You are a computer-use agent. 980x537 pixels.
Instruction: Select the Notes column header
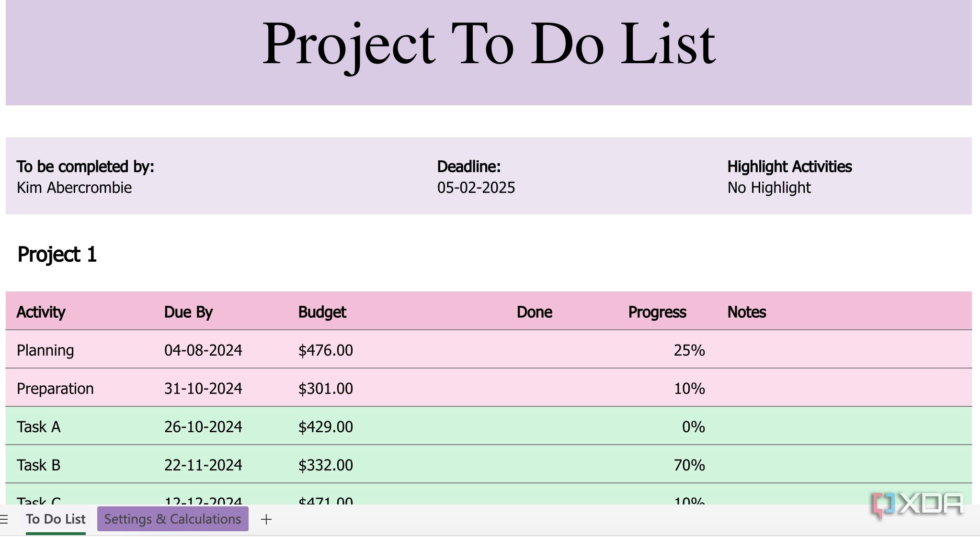(747, 312)
